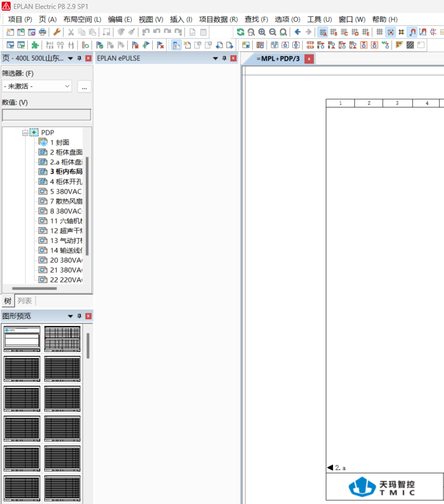Open the 项目数据 (R) menu
444x504 pixels.
(218, 19)
